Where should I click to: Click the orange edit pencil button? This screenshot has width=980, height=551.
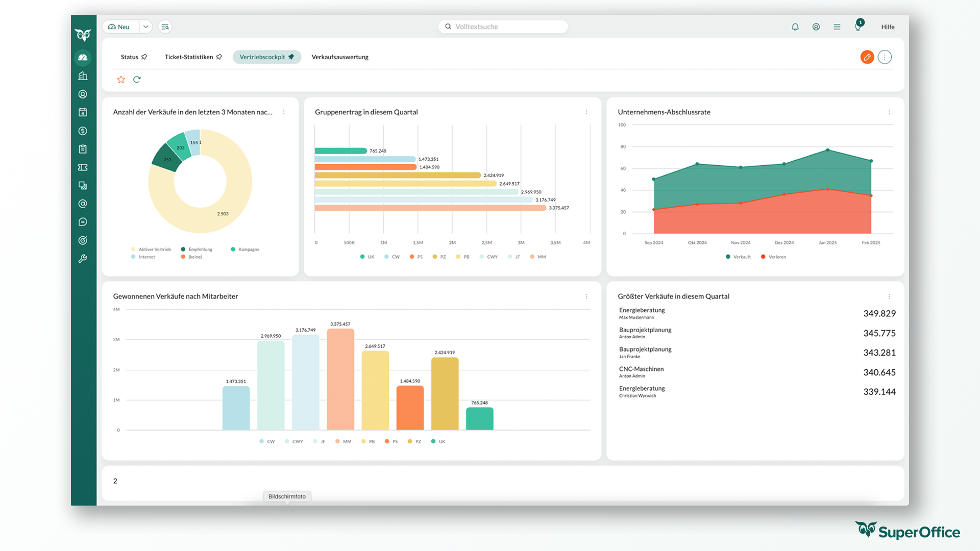coord(867,57)
